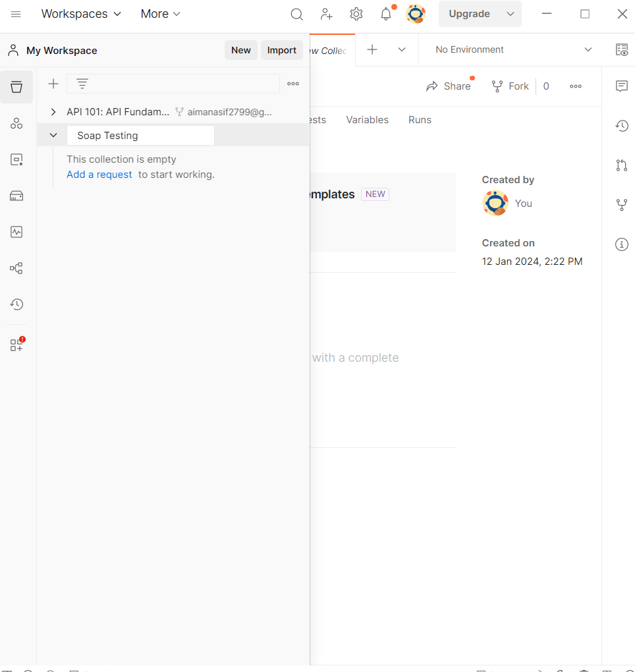
Task: Focus the collections filter search field
Action: 173,84
